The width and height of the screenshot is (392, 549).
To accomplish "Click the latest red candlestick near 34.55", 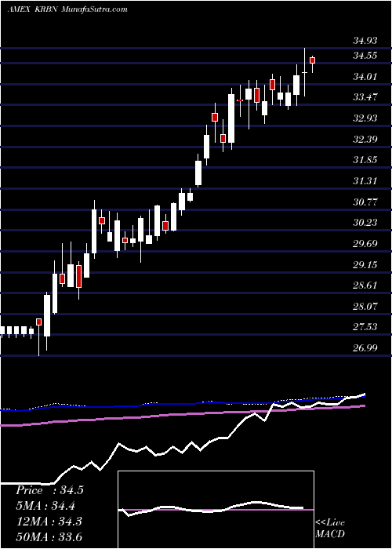I will [313, 60].
